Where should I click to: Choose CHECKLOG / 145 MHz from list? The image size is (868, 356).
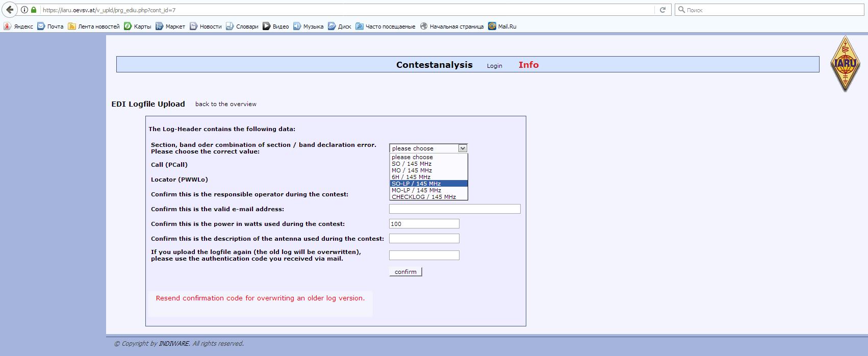pyautogui.click(x=423, y=197)
